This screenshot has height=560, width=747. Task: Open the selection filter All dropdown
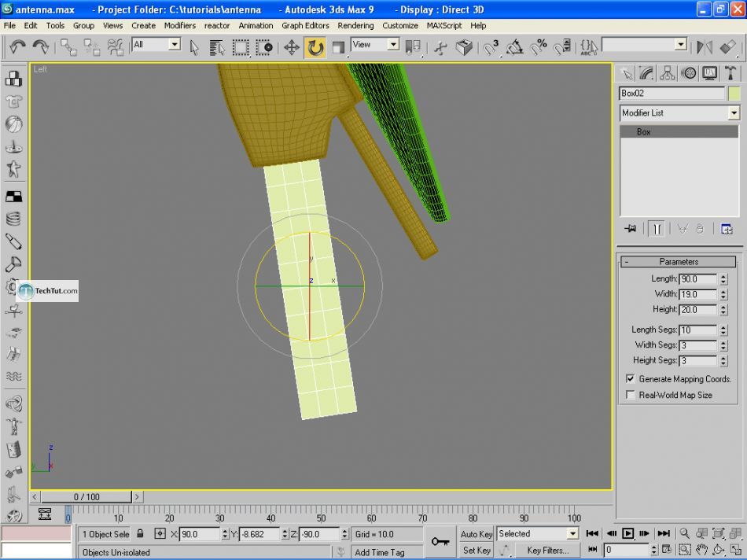[x=175, y=45]
